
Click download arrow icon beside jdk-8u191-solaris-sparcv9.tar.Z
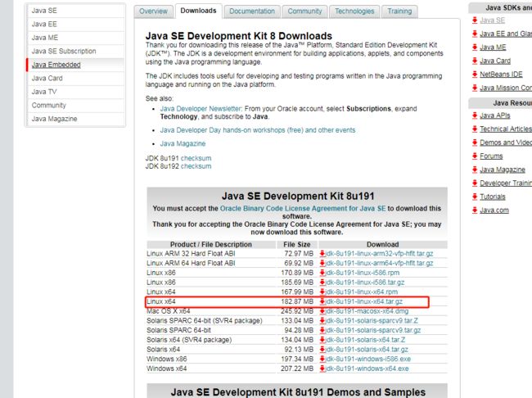pyautogui.click(x=322, y=320)
